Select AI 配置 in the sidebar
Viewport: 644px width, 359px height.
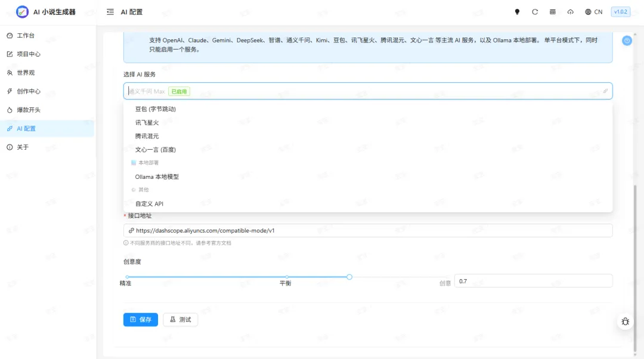tap(47, 129)
